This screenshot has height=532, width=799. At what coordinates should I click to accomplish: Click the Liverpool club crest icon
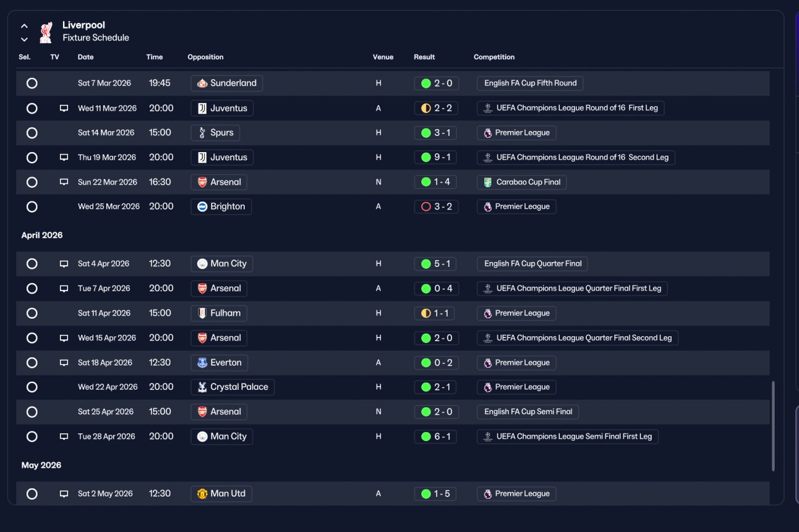point(46,32)
